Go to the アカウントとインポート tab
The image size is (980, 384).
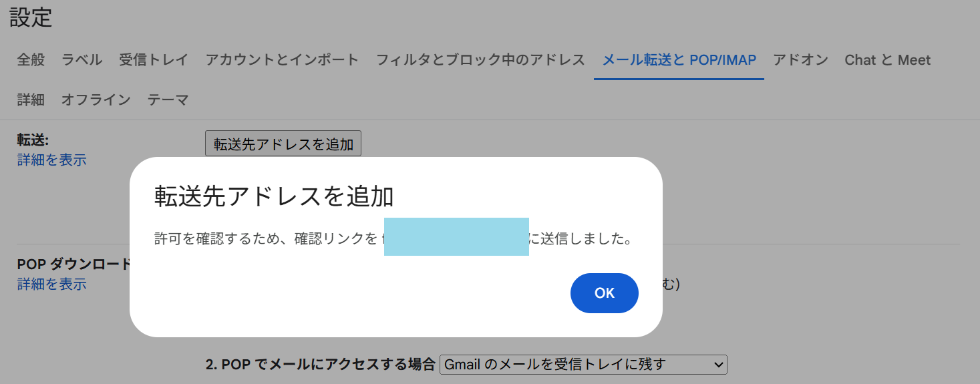282,60
